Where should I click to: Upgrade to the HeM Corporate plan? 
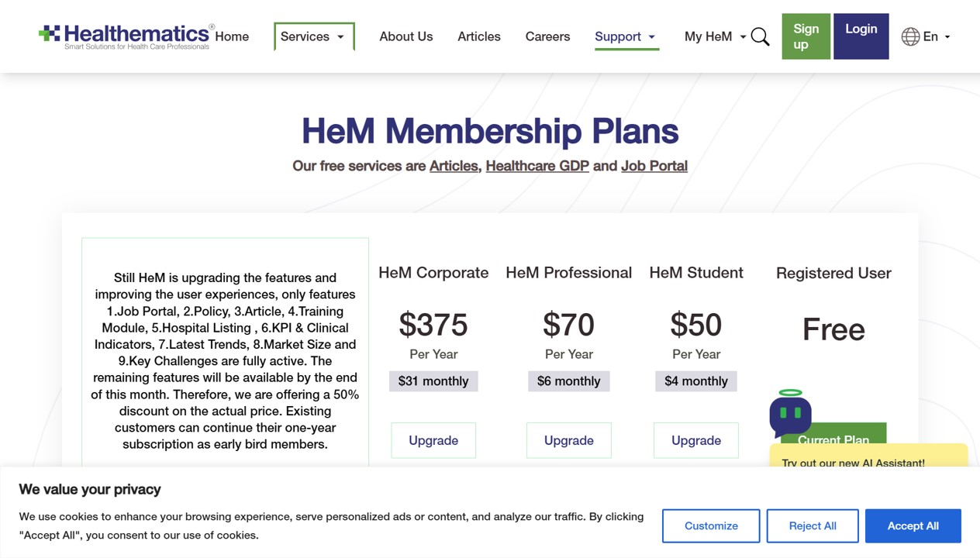pos(433,440)
